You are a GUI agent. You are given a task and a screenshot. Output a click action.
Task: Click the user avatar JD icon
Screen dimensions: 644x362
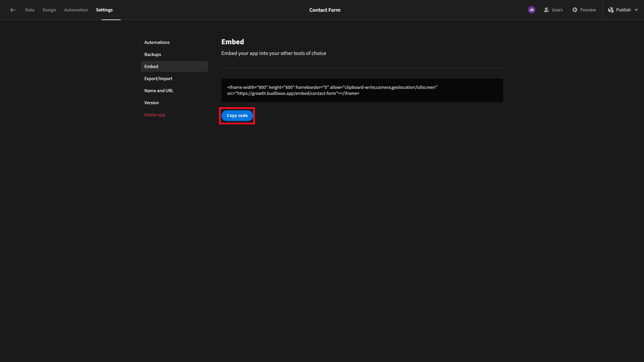(x=532, y=10)
